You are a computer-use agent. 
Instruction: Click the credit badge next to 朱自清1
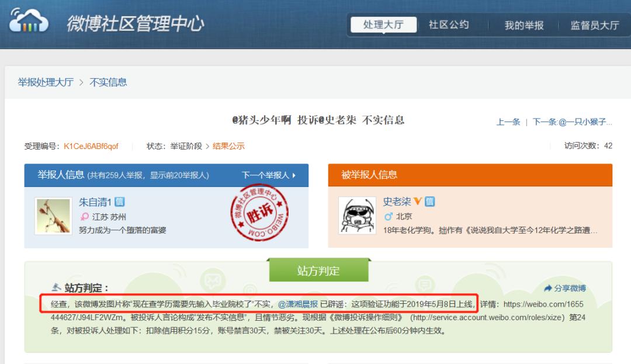(x=120, y=202)
